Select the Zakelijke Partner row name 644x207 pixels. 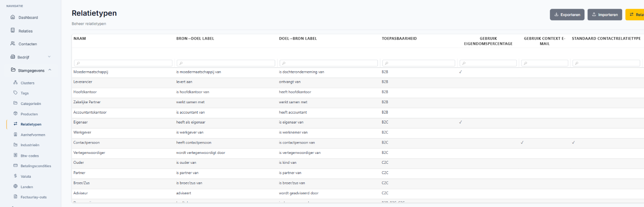[x=87, y=102]
